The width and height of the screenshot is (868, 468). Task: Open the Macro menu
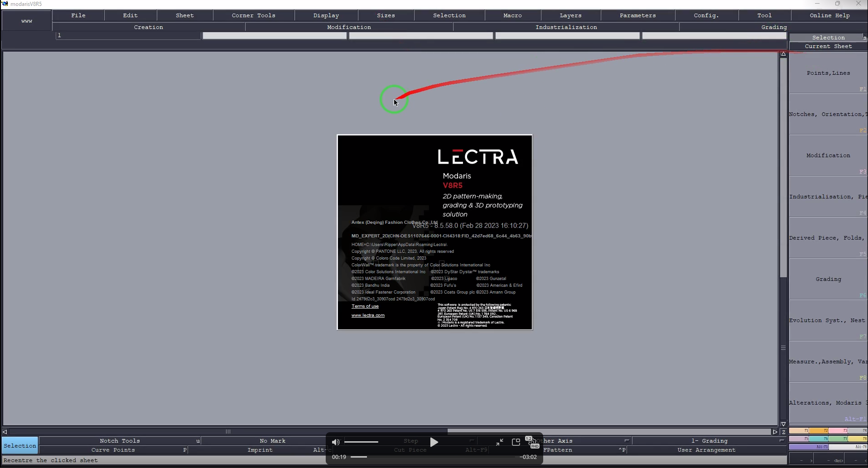(513, 15)
